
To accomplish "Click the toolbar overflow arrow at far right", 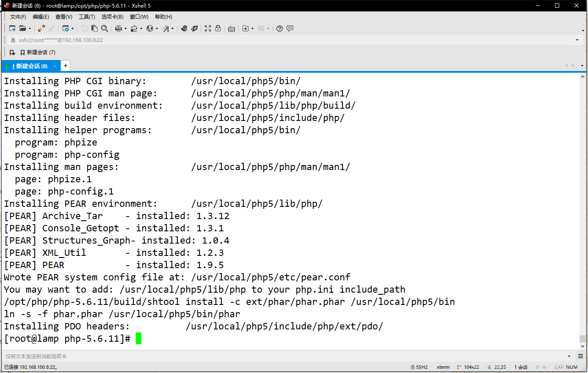I will pyautogui.click(x=583, y=30).
